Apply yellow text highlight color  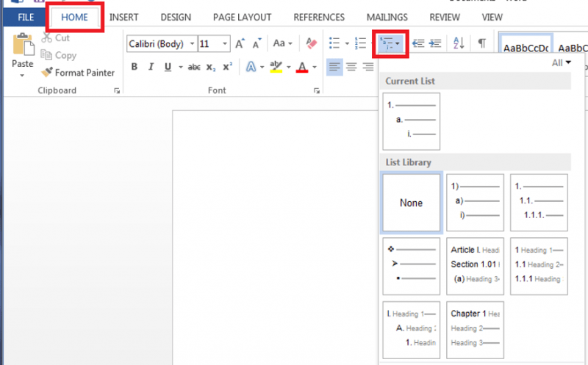click(276, 67)
